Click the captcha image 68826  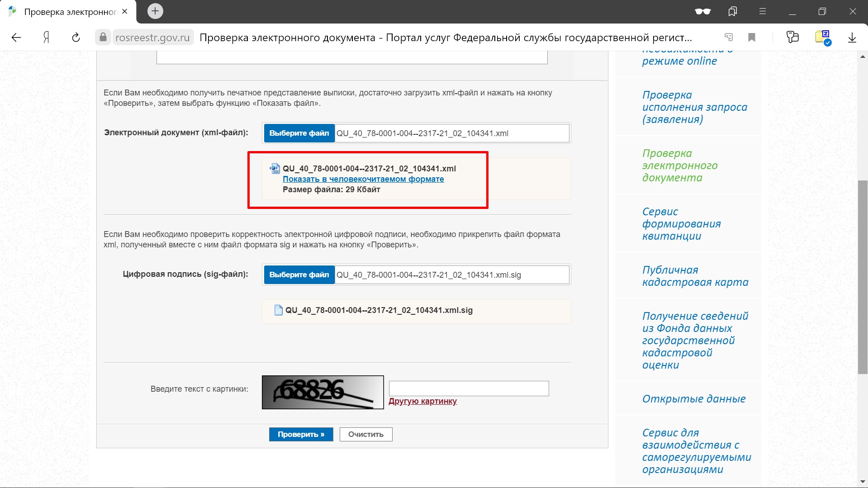323,392
